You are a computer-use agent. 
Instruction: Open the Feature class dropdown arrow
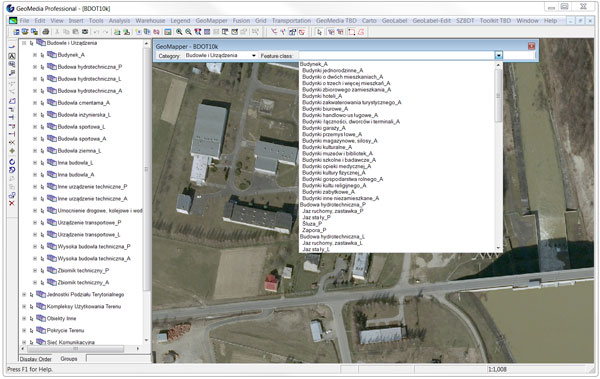498,56
